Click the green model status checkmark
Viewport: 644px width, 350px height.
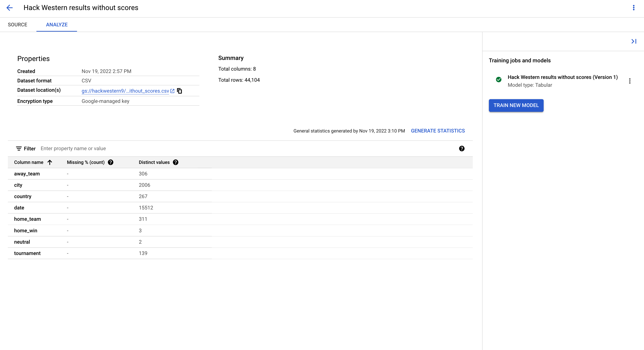pyautogui.click(x=498, y=80)
